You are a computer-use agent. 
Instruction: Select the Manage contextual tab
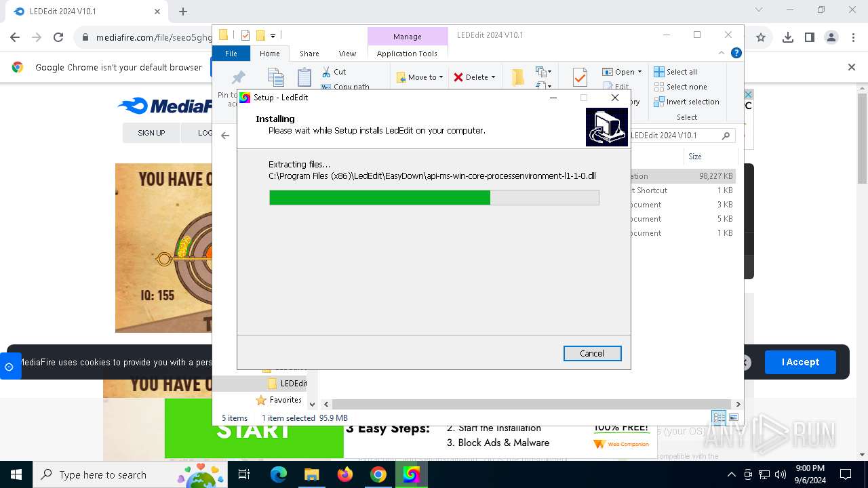click(408, 37)
